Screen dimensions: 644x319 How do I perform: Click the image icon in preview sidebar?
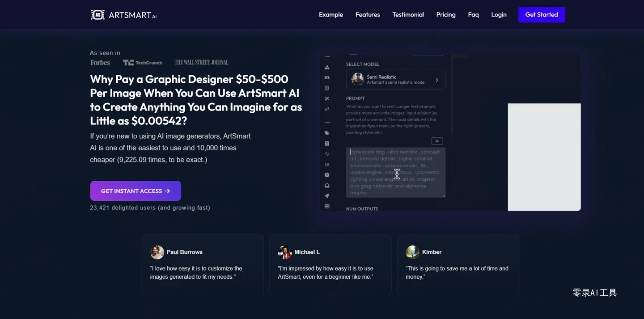[x=327, y=78]
